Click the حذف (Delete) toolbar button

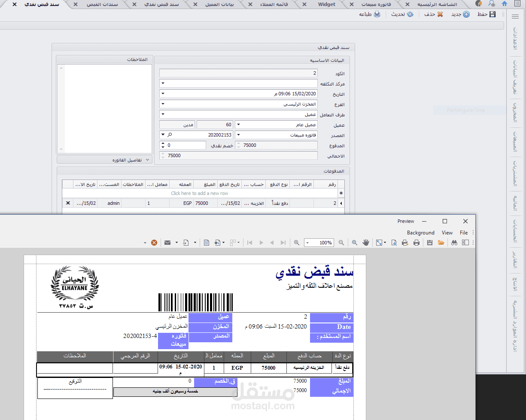434,14
